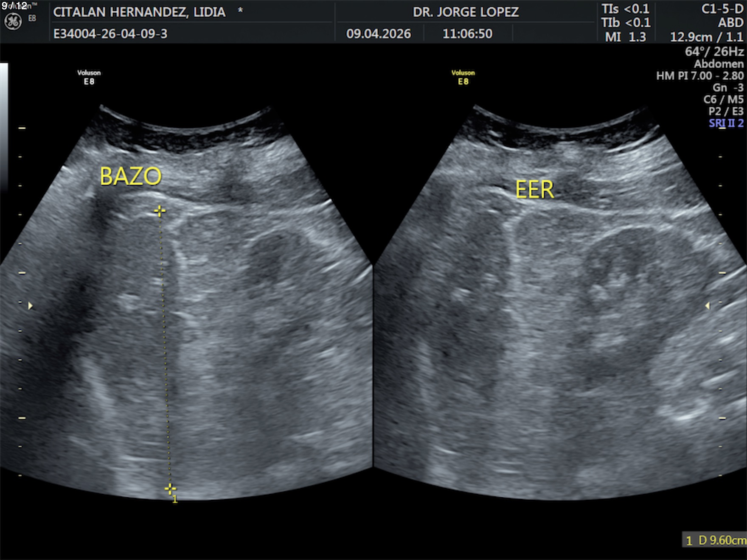Select the bottom caliper cross marker
747x560 pixels.
tap(170, 489)
